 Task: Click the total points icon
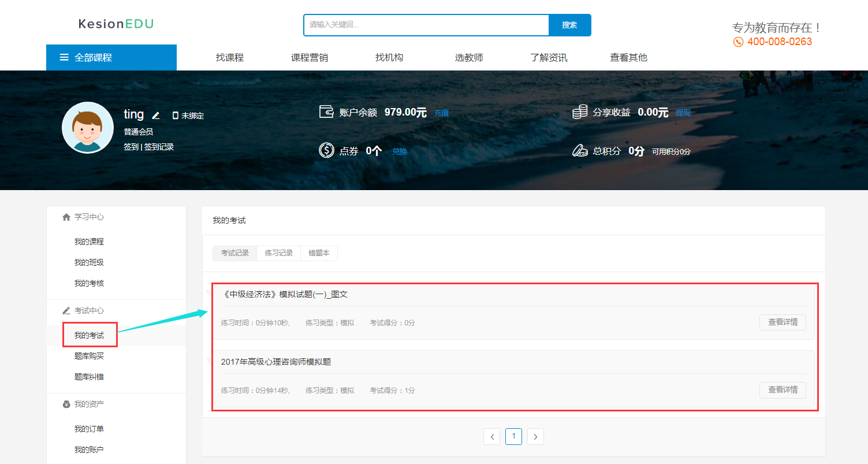pyautogui.click(x=580, y=151)
